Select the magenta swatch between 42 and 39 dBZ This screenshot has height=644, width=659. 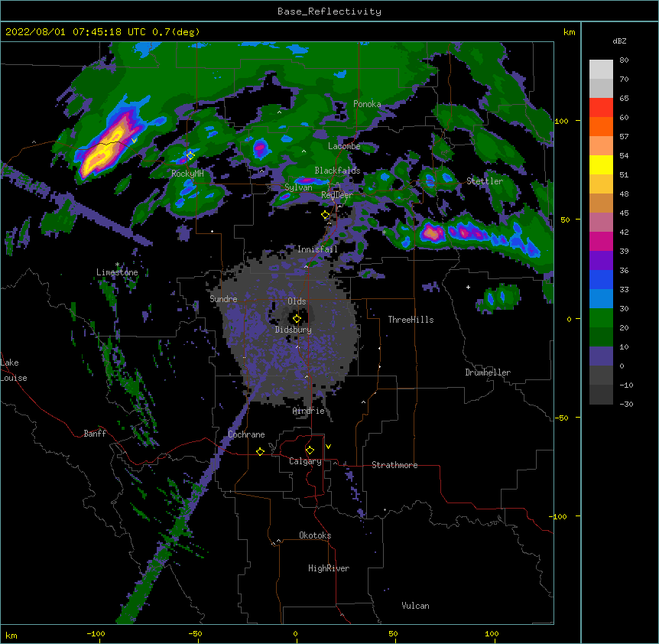click(601, 241)
